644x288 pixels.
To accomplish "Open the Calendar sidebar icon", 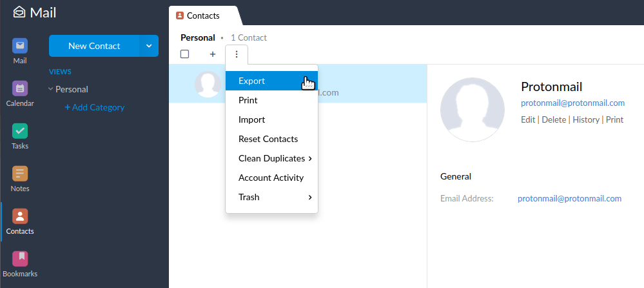I will click(19, 89).
